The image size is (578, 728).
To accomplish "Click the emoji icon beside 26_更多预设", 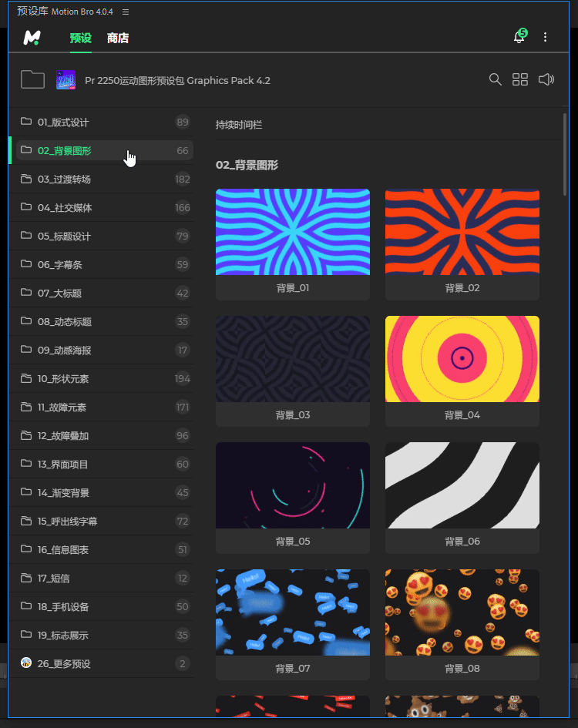I will [26, 663].
